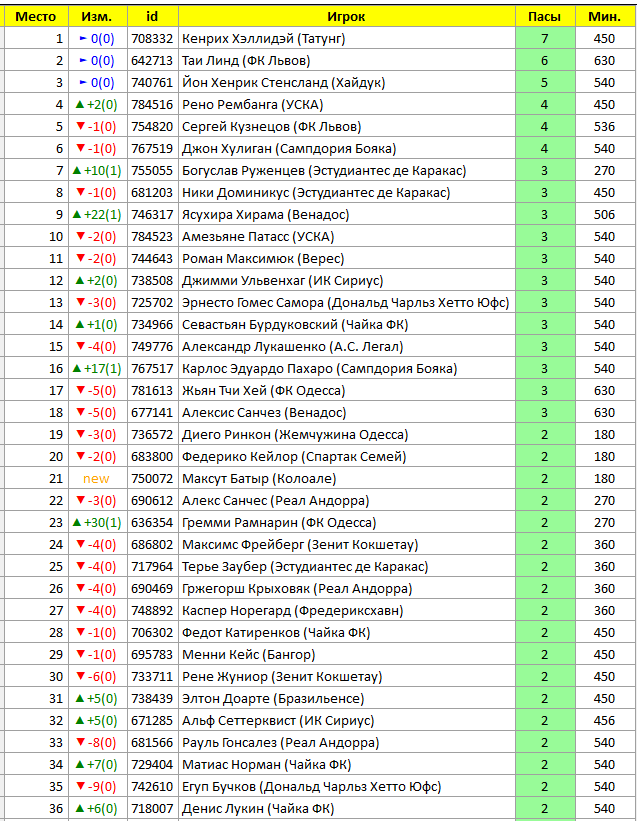Select player cell 'Джон Хулиган (Сампдория Бояка)'
This screenshot has height=821, width=637.
[347, 149]
